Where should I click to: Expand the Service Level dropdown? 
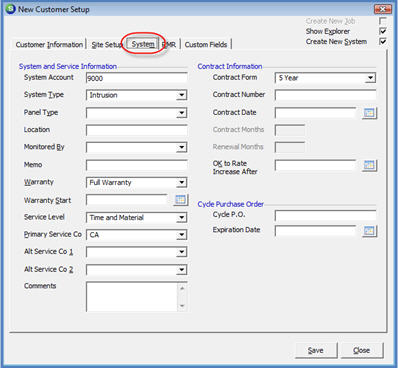[x=181, y=218]
